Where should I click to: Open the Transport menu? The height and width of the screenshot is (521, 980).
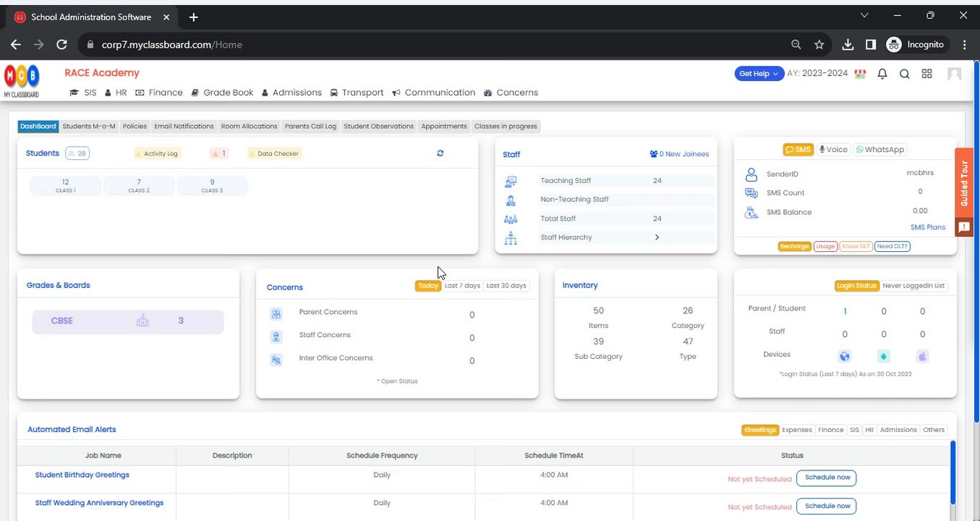click(357, 93)
